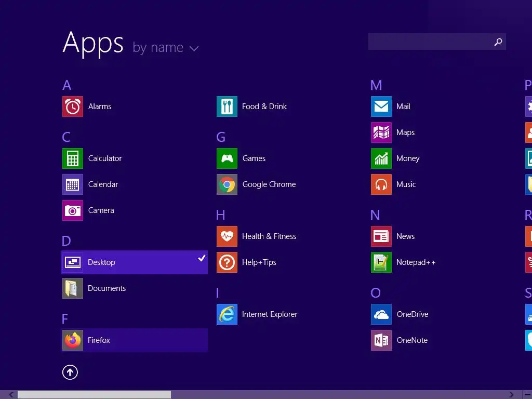Go back to Start via up-arrow button

[70, 373]
